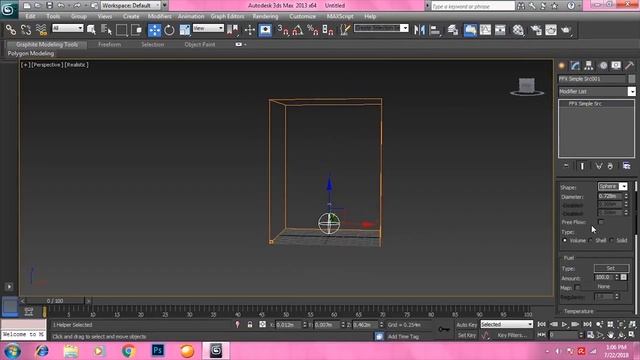Toggle the Select and Manipulate tool

point(249,30)
